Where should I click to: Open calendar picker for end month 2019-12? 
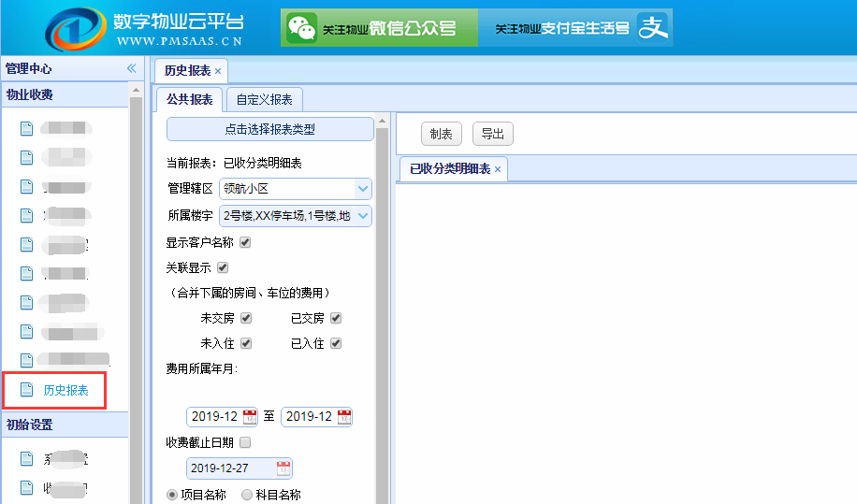(x=344, y=417)
